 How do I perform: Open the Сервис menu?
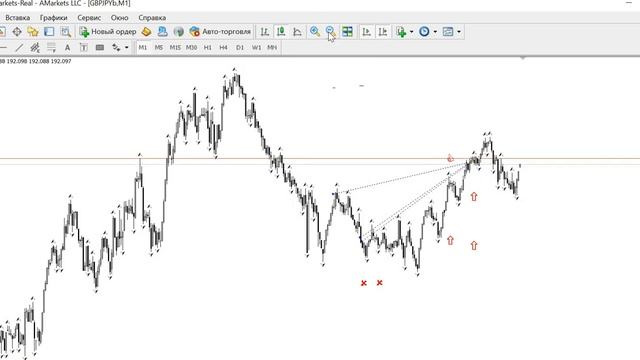89,18
